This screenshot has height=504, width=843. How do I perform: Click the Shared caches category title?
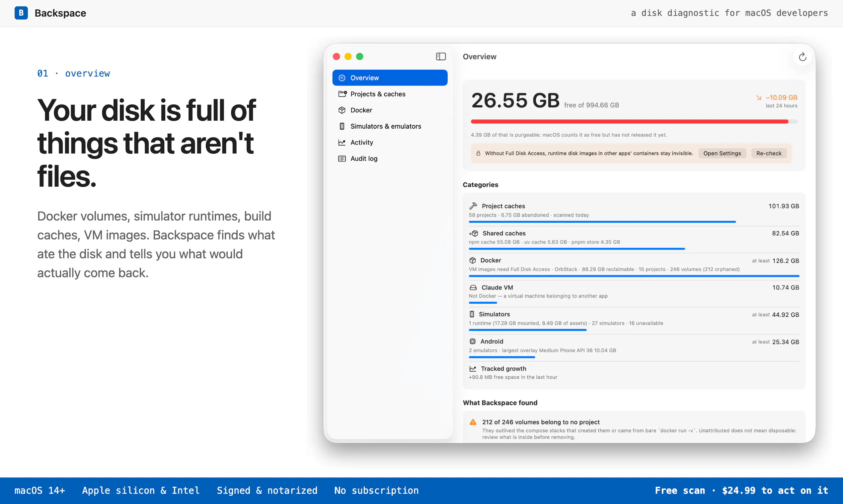pos(504,233)
